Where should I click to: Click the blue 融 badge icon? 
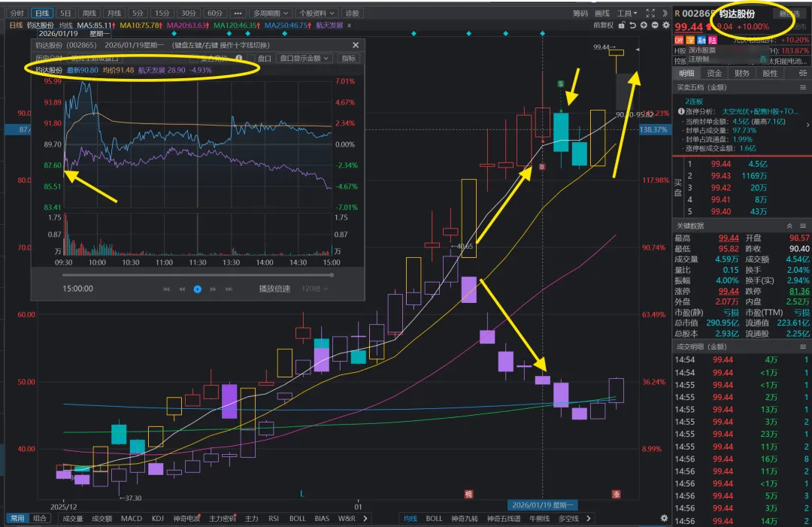(x=701, y=40)
